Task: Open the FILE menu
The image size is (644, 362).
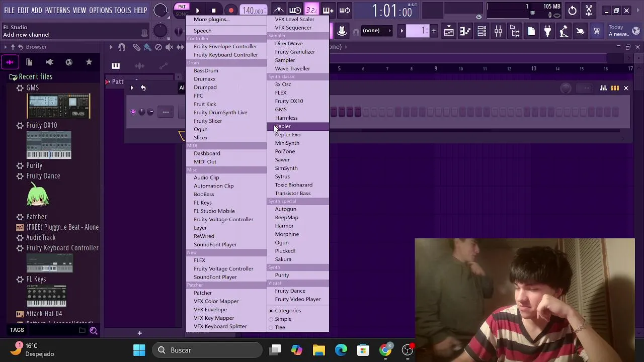Action: (9, 10)
